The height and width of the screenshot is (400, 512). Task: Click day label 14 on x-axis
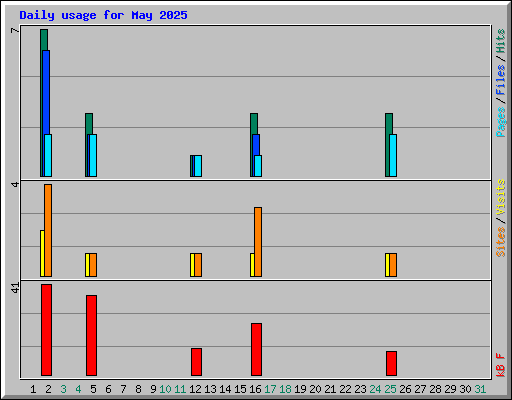click(x=225, y=389)
